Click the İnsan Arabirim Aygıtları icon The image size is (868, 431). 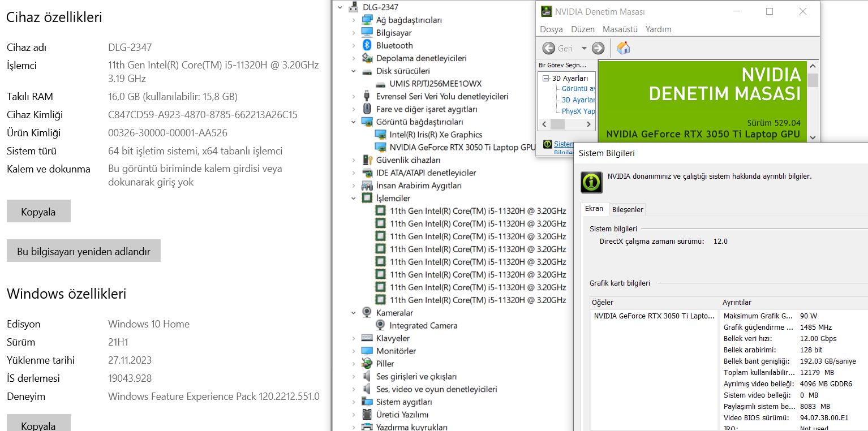367,186
